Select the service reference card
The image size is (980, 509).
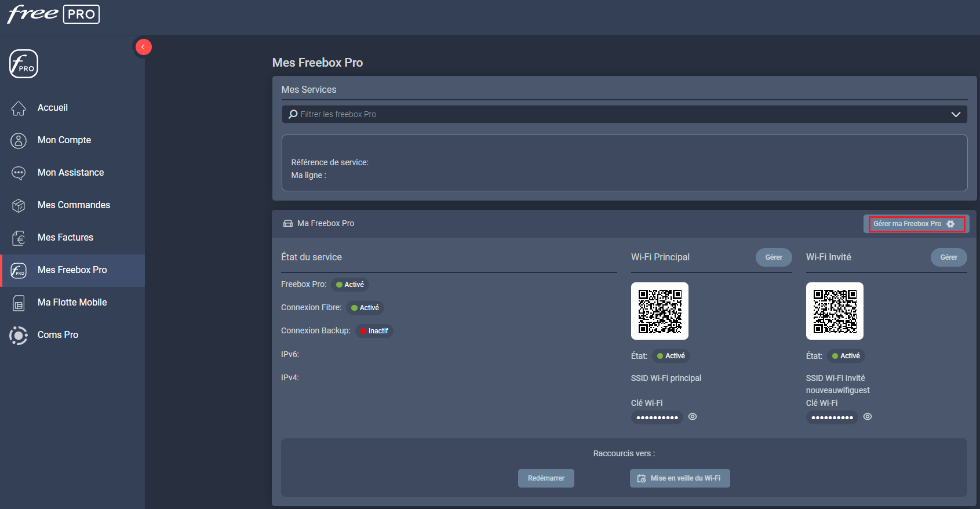(x=624, y=163)
